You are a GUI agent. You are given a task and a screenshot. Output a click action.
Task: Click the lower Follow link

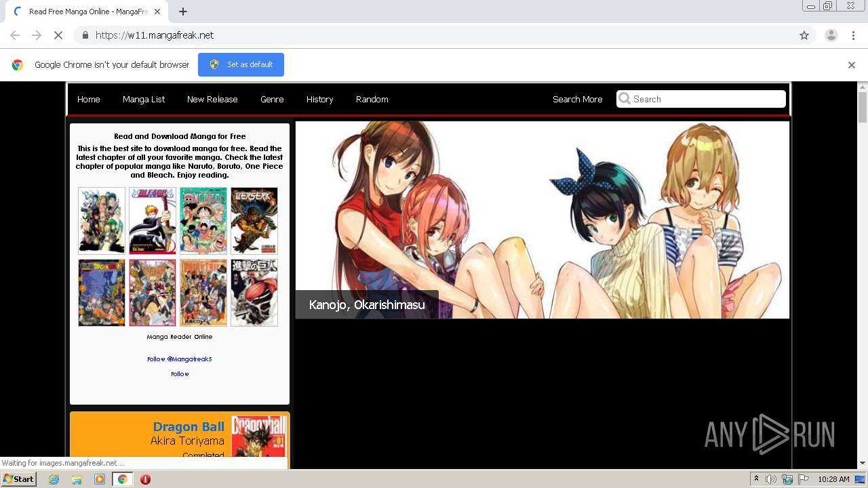click(180, 374)
